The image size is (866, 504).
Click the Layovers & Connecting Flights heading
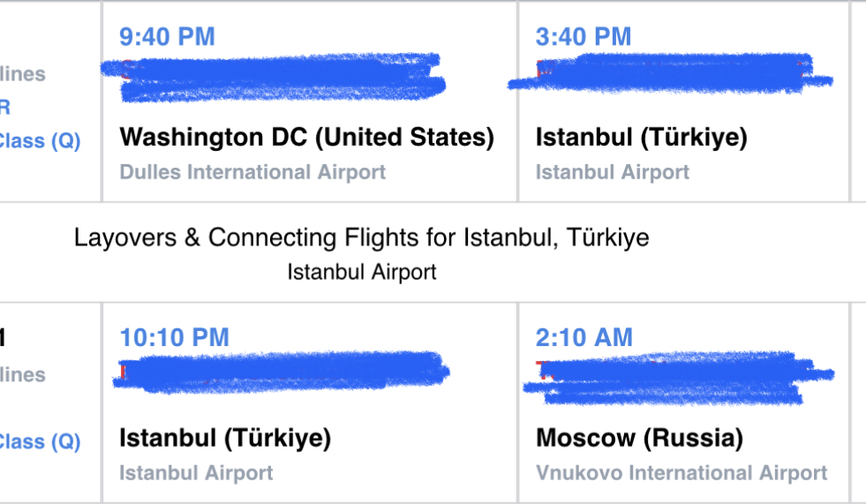[361, 237]
